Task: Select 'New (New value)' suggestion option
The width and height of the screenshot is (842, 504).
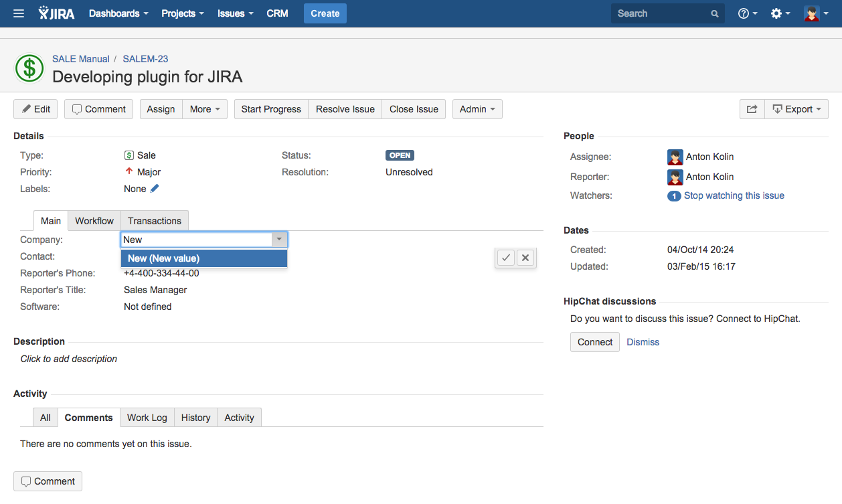Action: (x=204, y=258)
